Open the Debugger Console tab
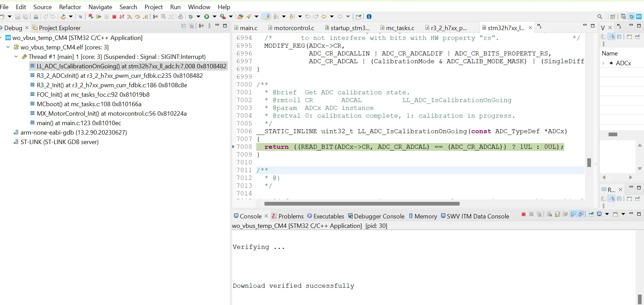The height and width of the screenshot is (305, 644). tap(376, 216)
